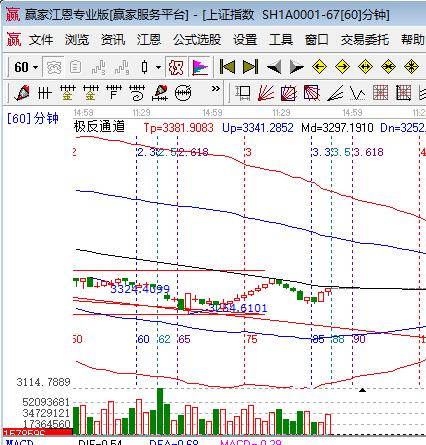Image resolution: width=426 pixels, height=445 pixels.
Task: Select the candlestick chart style icon
Action: [x=145, y=67]
